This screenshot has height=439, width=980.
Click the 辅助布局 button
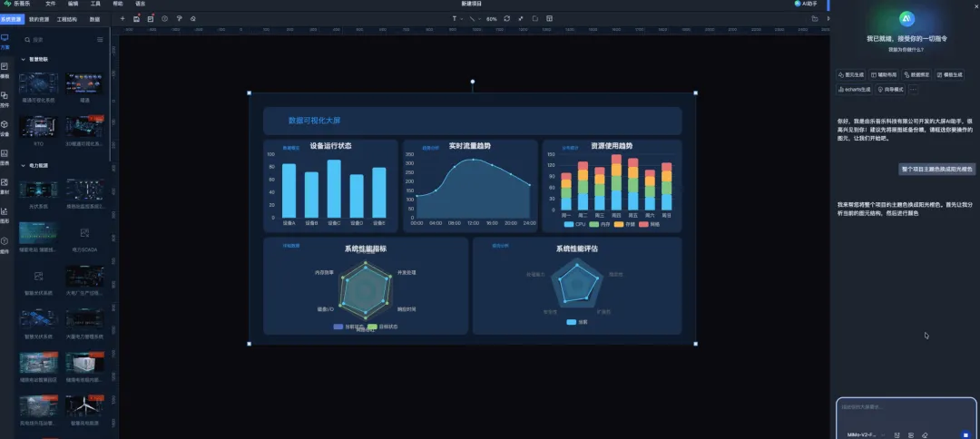[884, 74]
